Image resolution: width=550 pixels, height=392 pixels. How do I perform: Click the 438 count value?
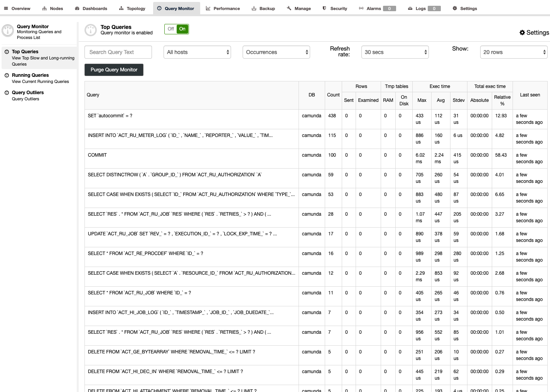[x=332, y=116]
